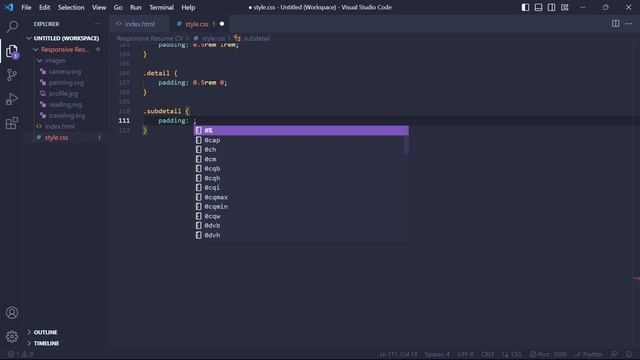Toggle the primary side bar layout icon
The height and width of the screenshot is (360, 640).
click(x=525, y=7)
